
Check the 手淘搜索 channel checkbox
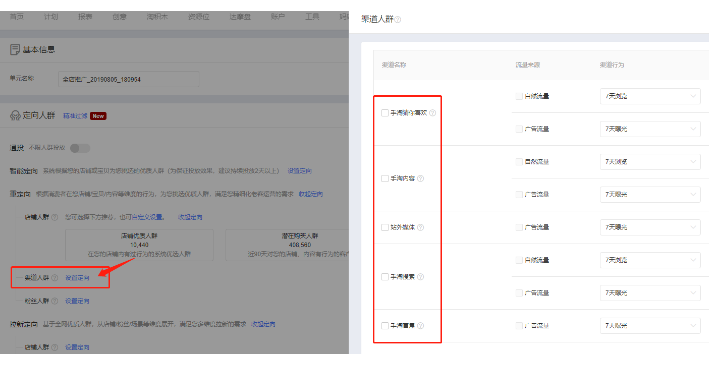385,276
